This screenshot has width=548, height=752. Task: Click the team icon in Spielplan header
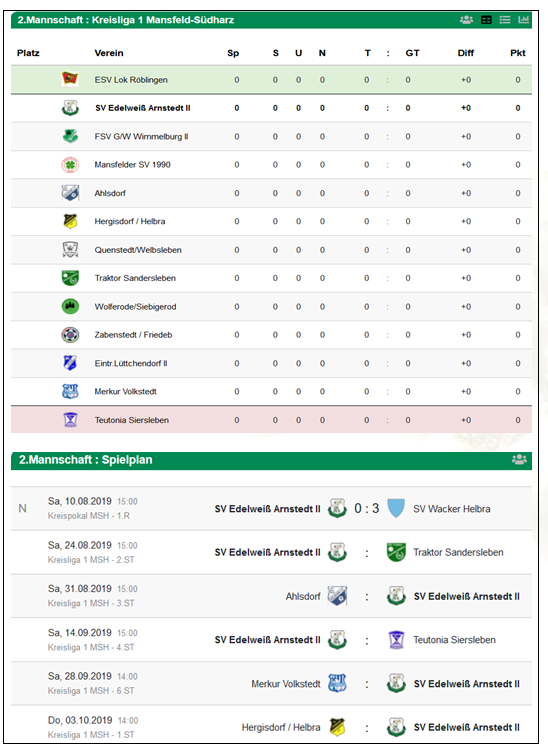point(519,459)
